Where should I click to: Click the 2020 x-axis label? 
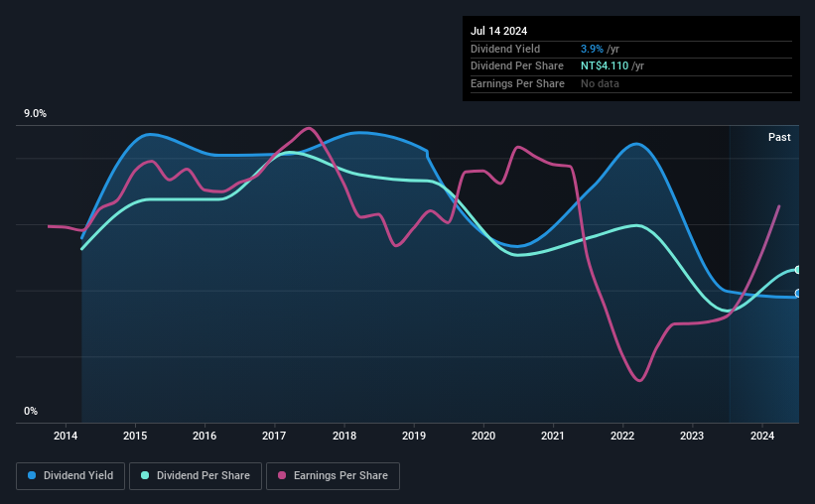click(x=483, y=436)
